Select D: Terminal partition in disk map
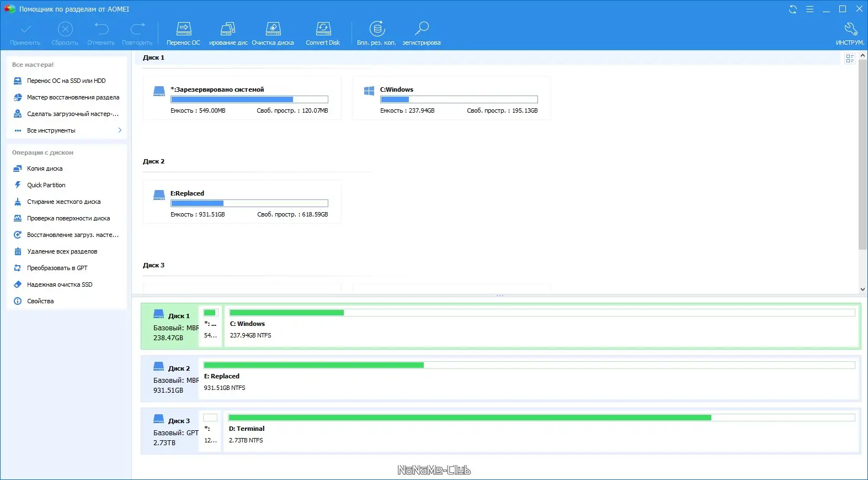Viewport: 868px width, 480px height. (541, 431)
